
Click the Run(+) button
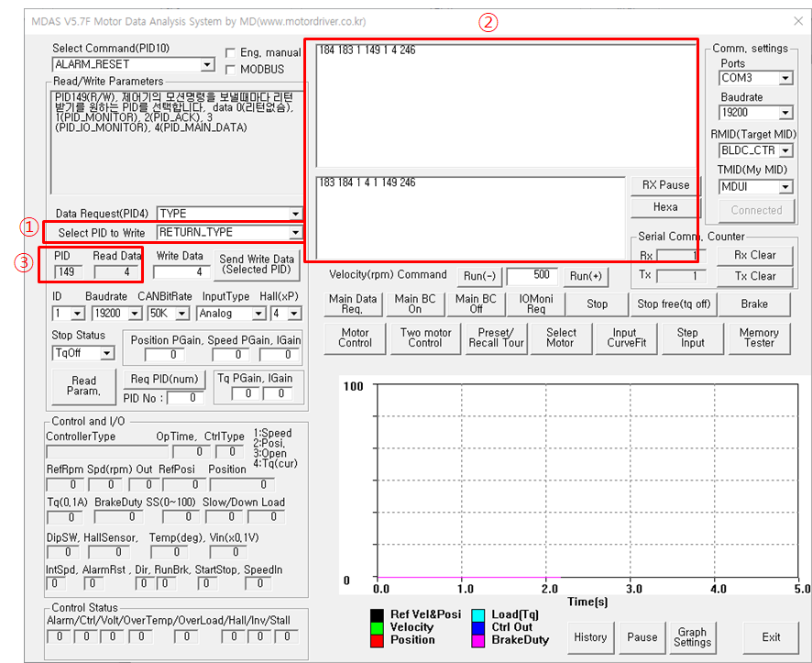click(586, 276)
